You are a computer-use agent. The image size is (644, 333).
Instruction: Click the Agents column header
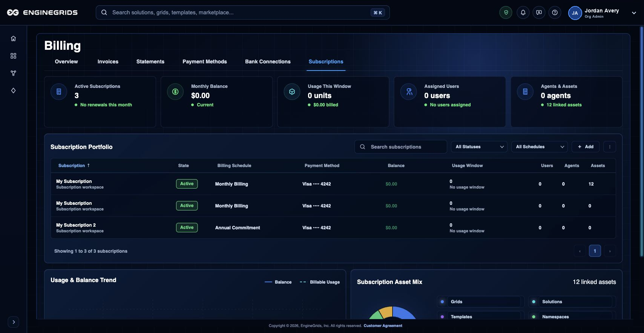point(572,166)
